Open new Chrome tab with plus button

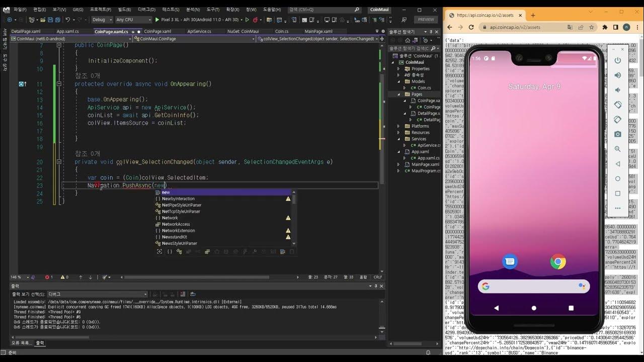(x=533, y=15)
